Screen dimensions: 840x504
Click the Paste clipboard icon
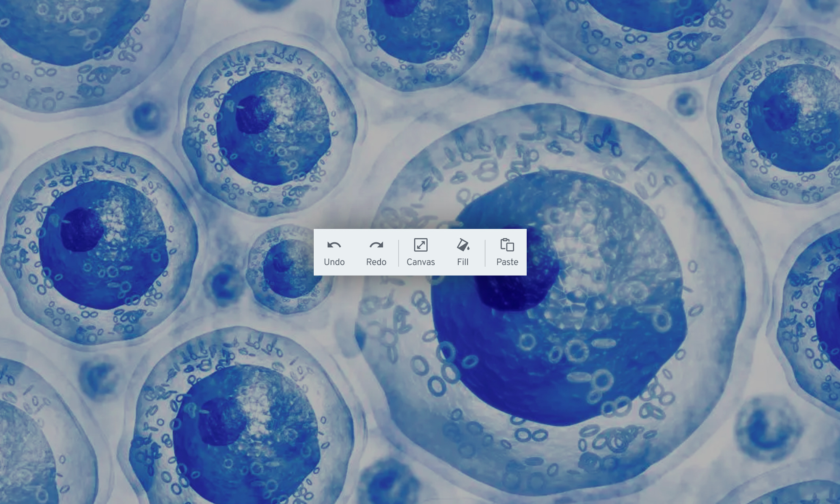(x=507, y=245)
